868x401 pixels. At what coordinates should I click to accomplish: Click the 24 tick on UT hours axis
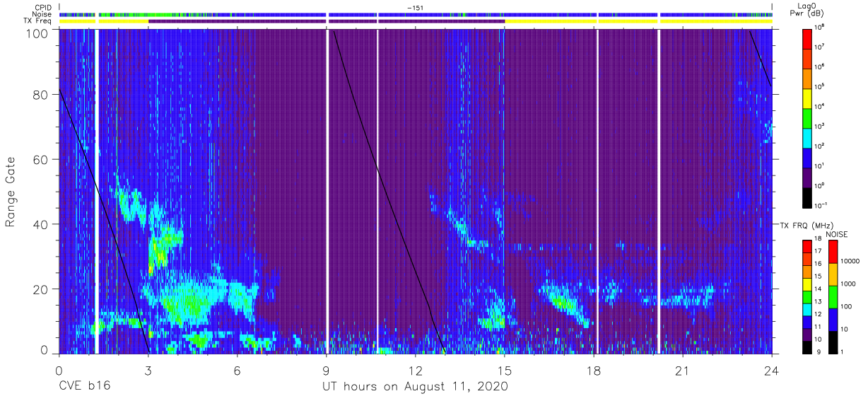pyautogui.click(x=772, y=371)
